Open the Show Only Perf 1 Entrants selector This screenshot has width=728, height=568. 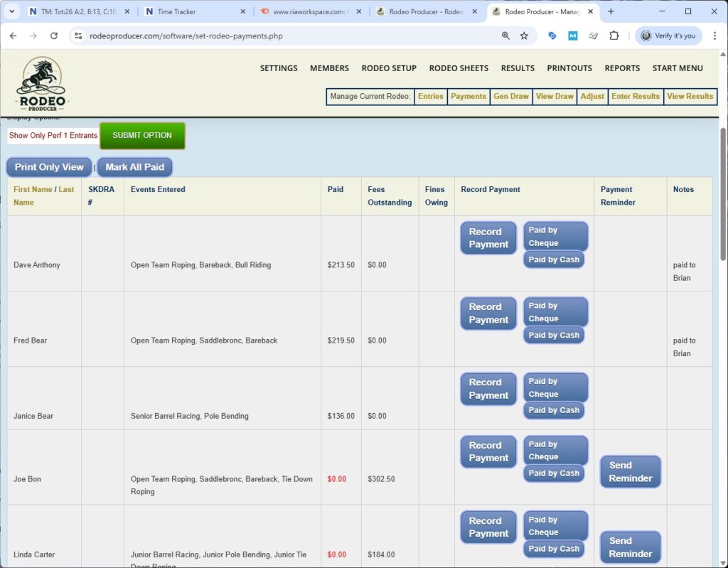52,135
